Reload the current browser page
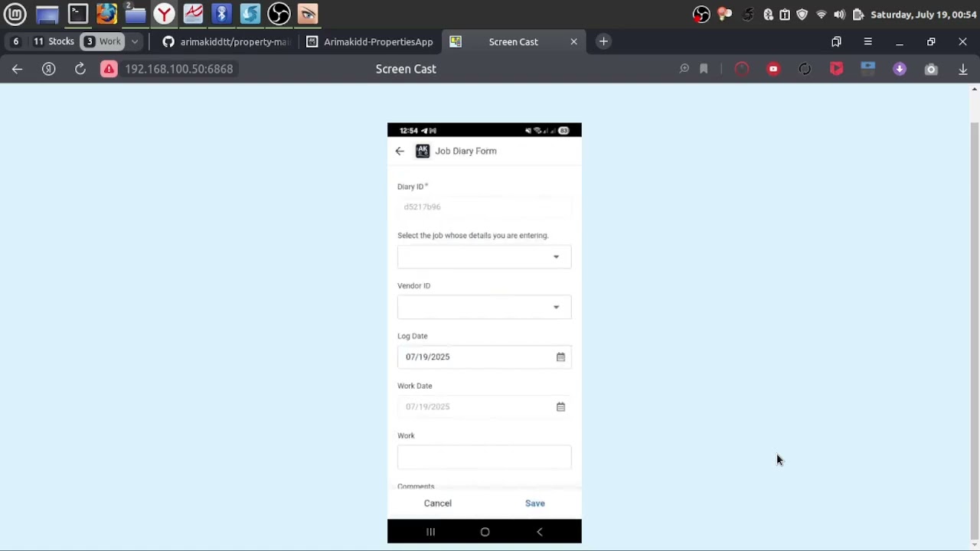The width and height of the screenshot is (980, 551). pyautogui.click(x=80, y=69)
